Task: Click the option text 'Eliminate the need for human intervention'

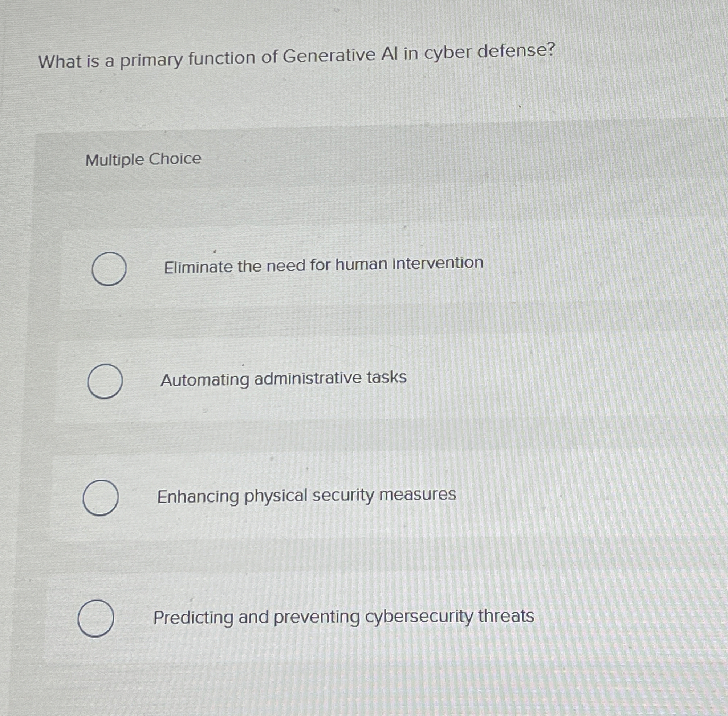Action: point(324,265)
